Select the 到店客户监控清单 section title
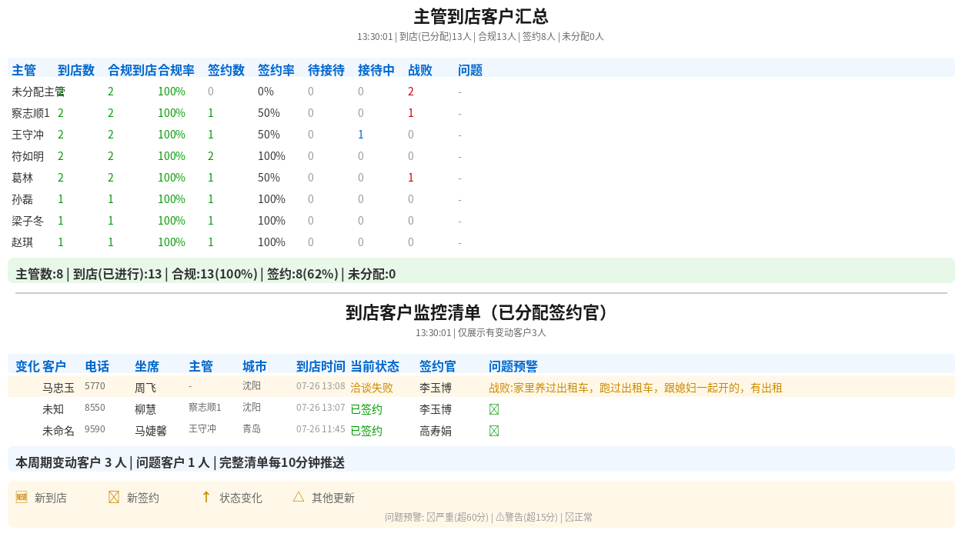The image size is (962, 560). point(481,312)
